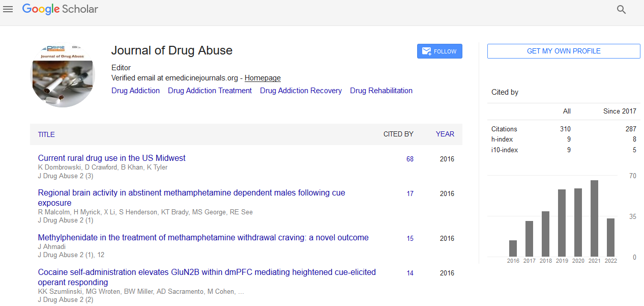
Task: Click the 2021 bar in citations chart
Action: (x=594, y=218)
